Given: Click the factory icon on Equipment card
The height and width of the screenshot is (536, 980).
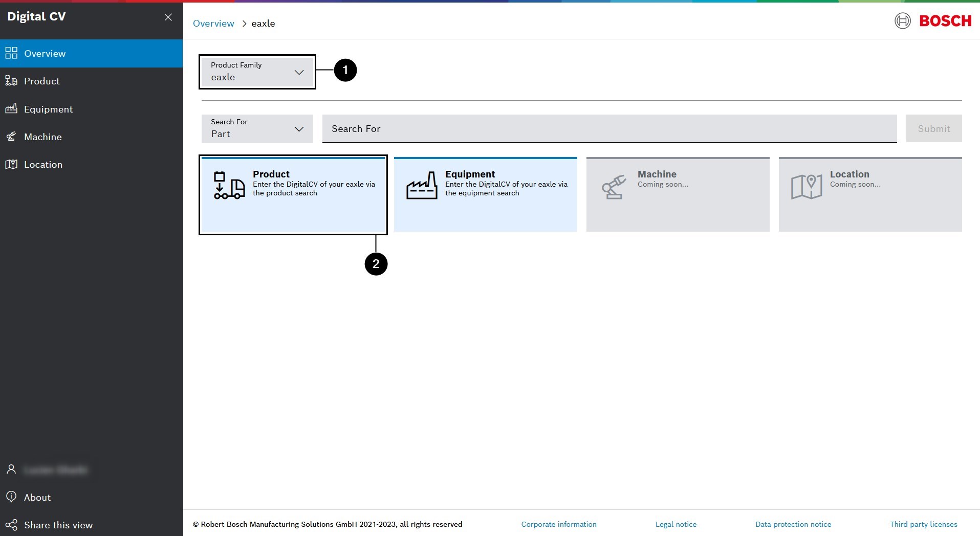Looking at the screenshot, I should [422, 185].
